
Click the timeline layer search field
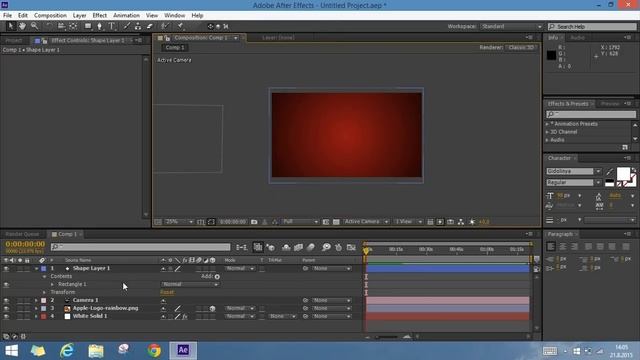coord(140,247)
